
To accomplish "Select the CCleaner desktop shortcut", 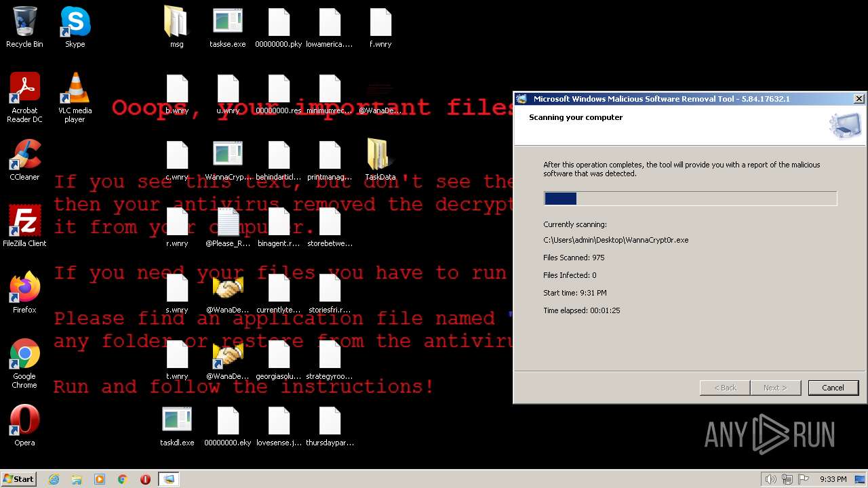I will point(24,160).
